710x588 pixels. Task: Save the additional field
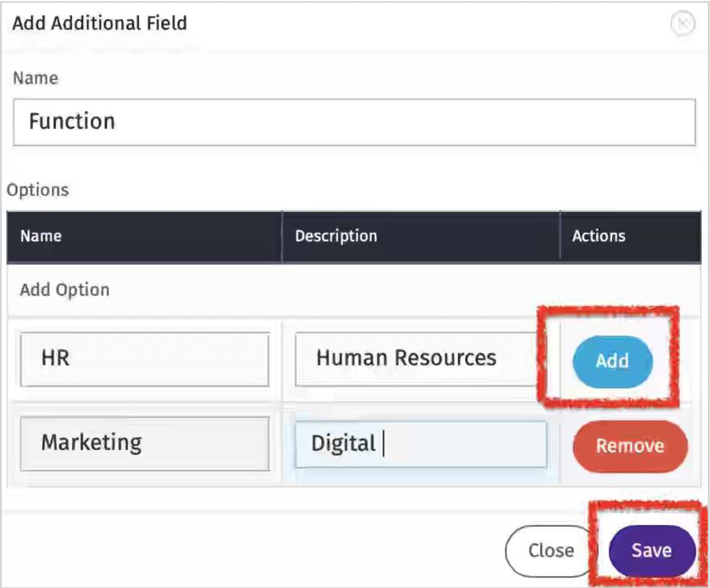652,550
